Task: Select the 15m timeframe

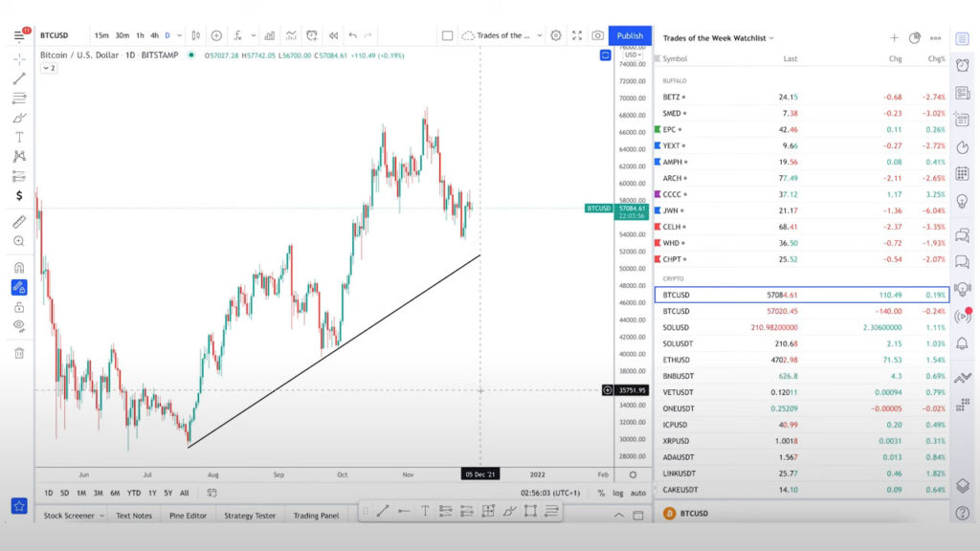Action: [x=101, y=35]
